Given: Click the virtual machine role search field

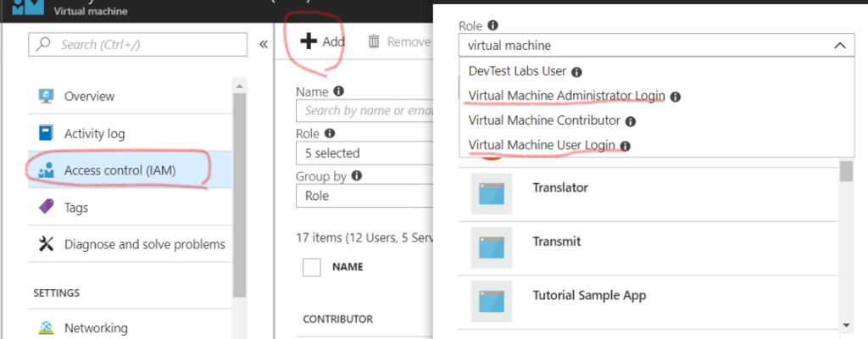Looking at the screenshot, I should pyautogui.click(x=657, y=46).
